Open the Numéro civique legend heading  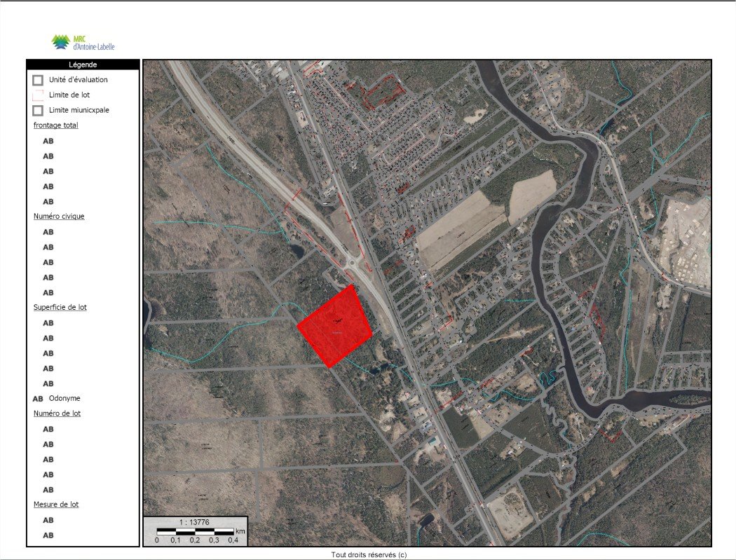59,217
